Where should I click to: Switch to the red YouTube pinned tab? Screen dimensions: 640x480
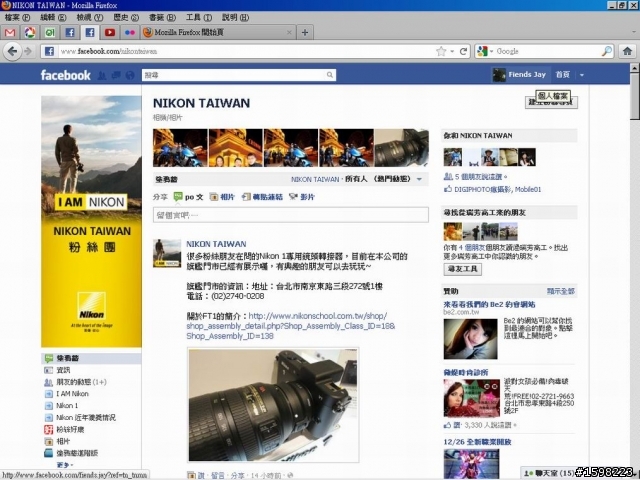[110, 32]
